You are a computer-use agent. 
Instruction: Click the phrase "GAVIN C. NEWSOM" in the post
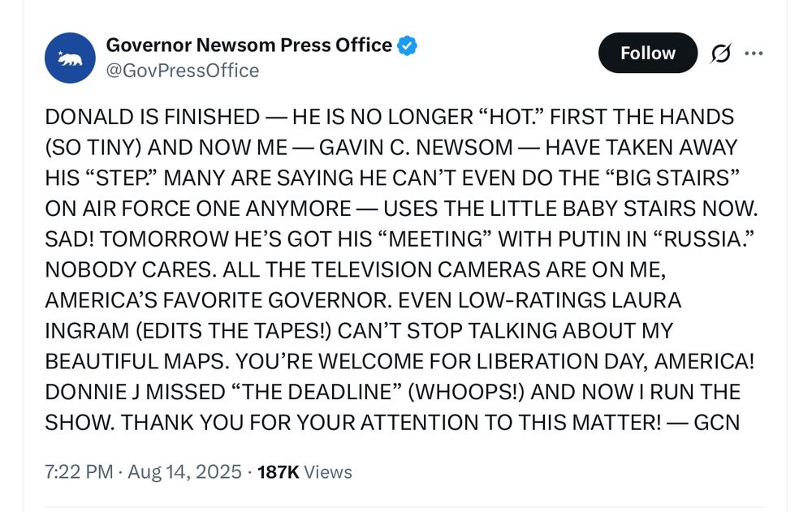416,148
